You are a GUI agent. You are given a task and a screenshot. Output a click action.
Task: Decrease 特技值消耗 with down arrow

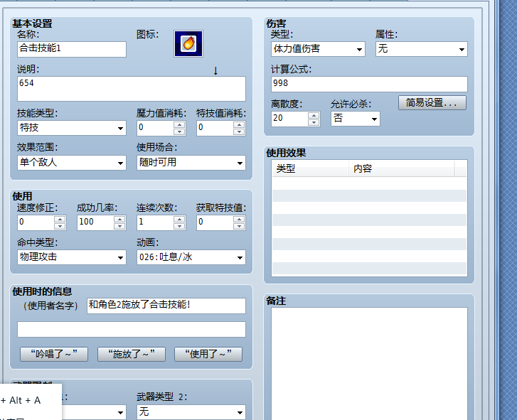pos(239,131)
